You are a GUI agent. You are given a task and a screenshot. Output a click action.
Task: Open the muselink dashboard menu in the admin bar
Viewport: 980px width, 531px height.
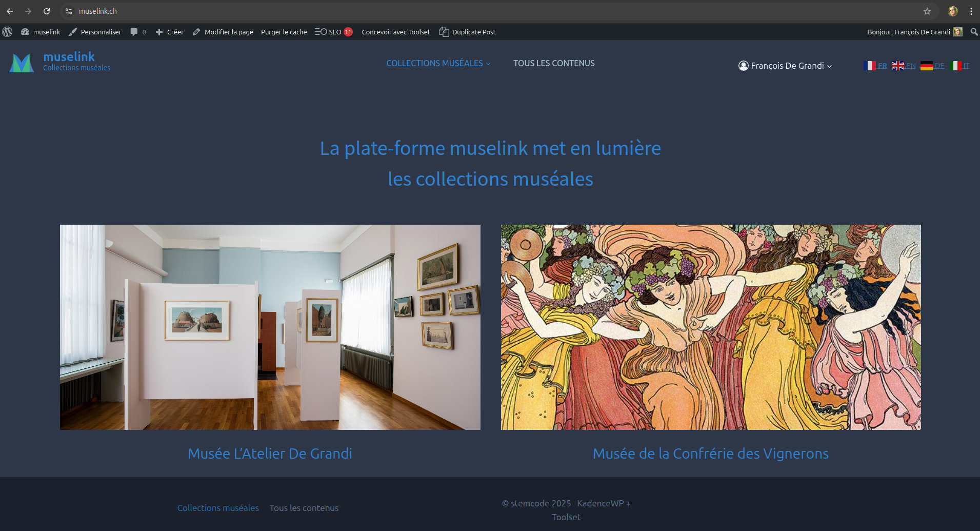click(x=41, y=32)
